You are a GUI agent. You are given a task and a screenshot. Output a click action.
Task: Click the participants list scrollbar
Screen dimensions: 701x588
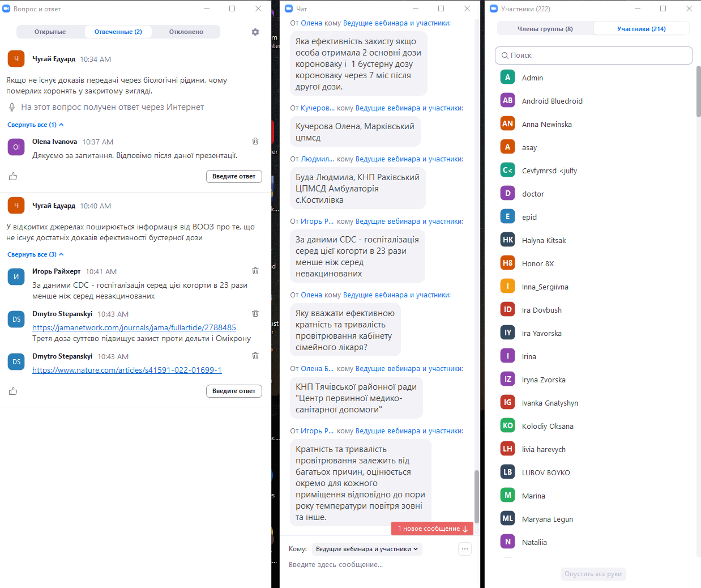coord(698,91)
